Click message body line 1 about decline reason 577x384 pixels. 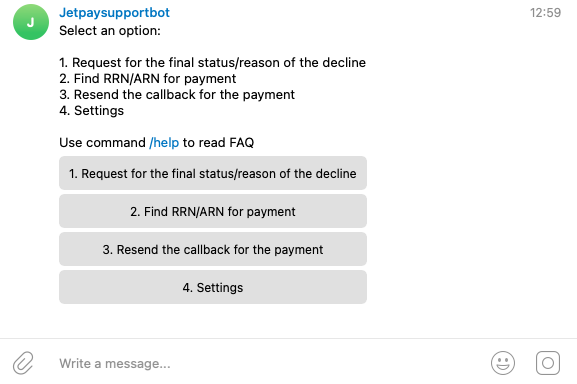pyautogui.click(x=212, y=63)
